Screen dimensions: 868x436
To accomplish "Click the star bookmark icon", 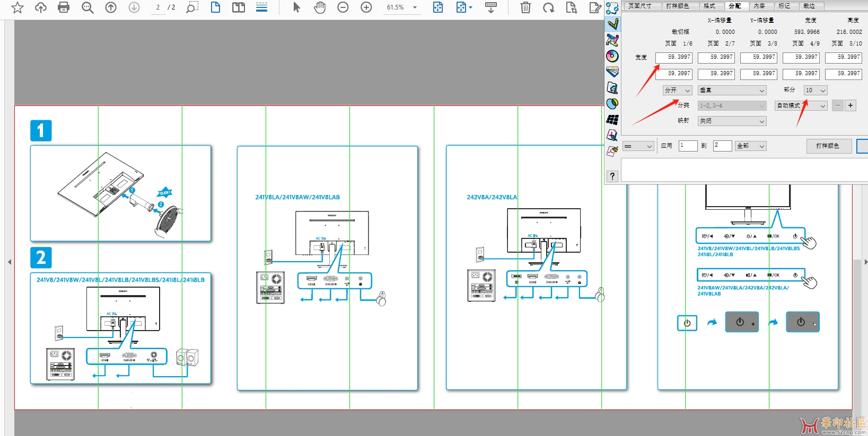I will (x=17, y=7).
